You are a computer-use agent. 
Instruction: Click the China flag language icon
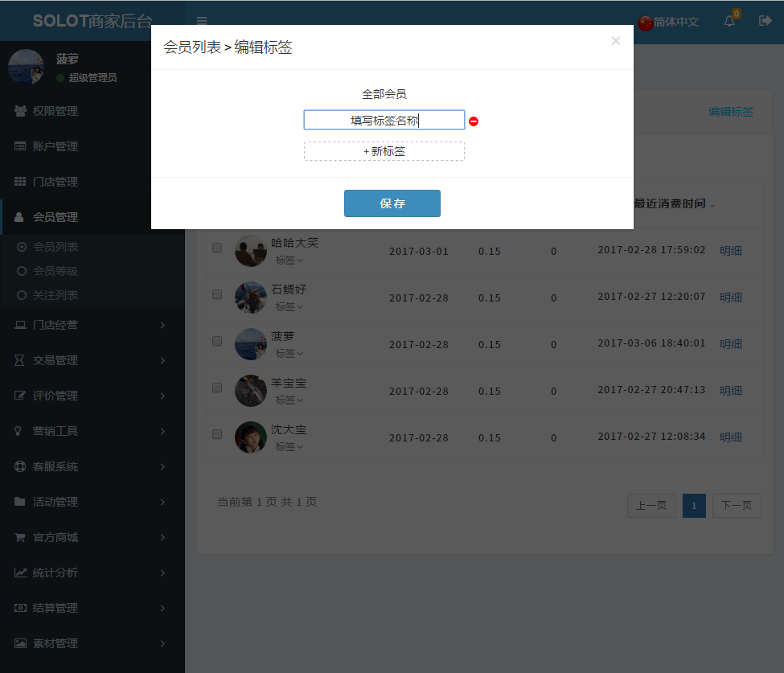646,22
